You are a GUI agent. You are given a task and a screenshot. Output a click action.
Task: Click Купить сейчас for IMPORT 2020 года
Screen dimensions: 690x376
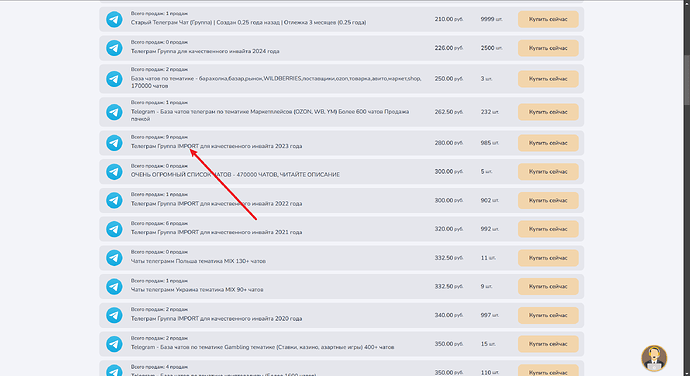[548, 315]
